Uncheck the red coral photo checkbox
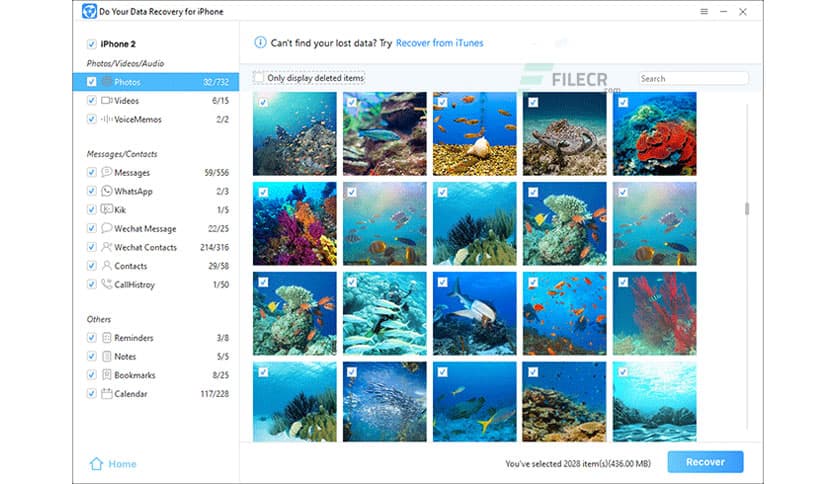 pos(623,102)
